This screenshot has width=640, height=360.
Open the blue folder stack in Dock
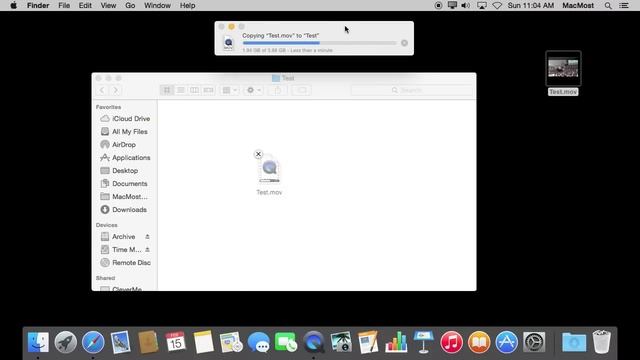point(574,342)
